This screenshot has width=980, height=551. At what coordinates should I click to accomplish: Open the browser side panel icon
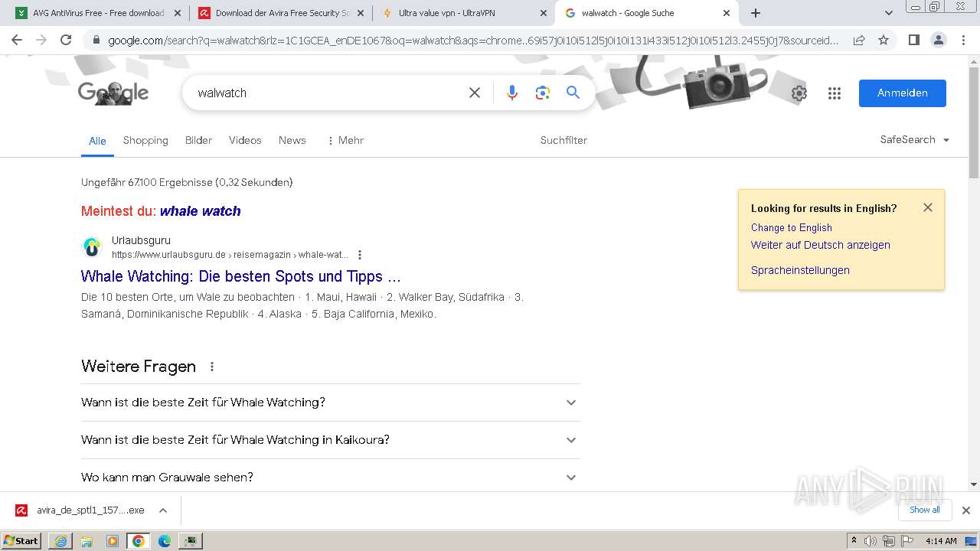tap(913, 40)
